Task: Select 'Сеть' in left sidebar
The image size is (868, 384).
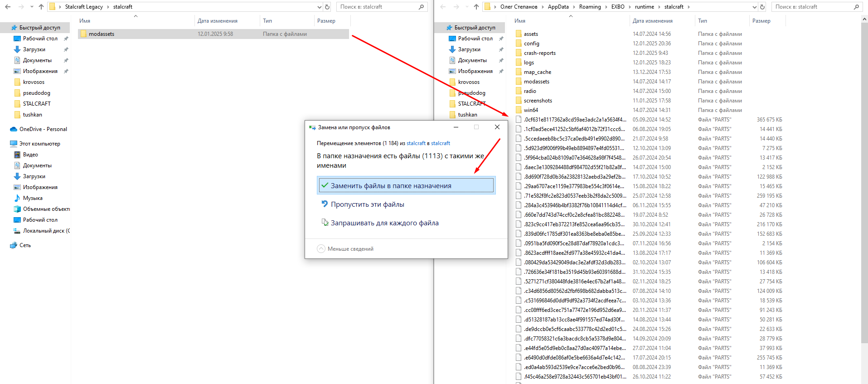Action: [x=25, y=245]
